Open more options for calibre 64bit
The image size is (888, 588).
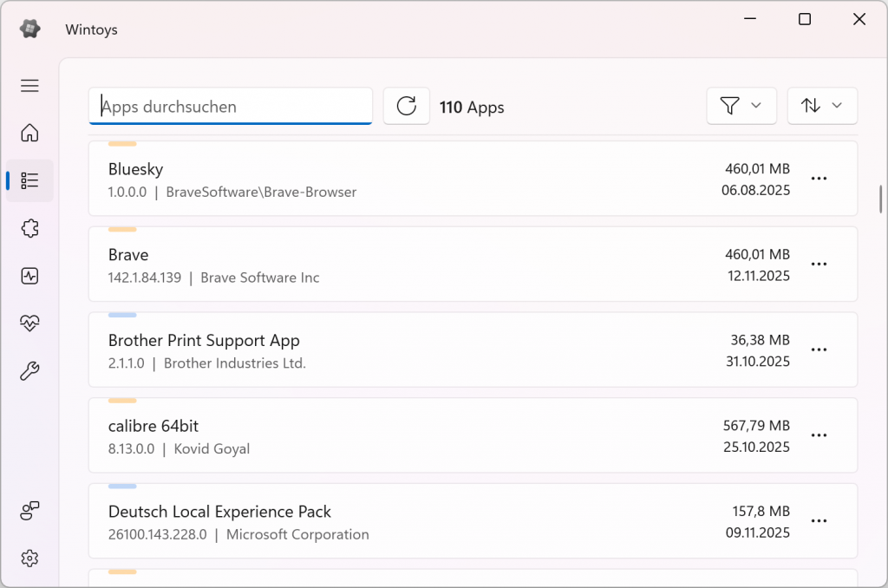819,435
